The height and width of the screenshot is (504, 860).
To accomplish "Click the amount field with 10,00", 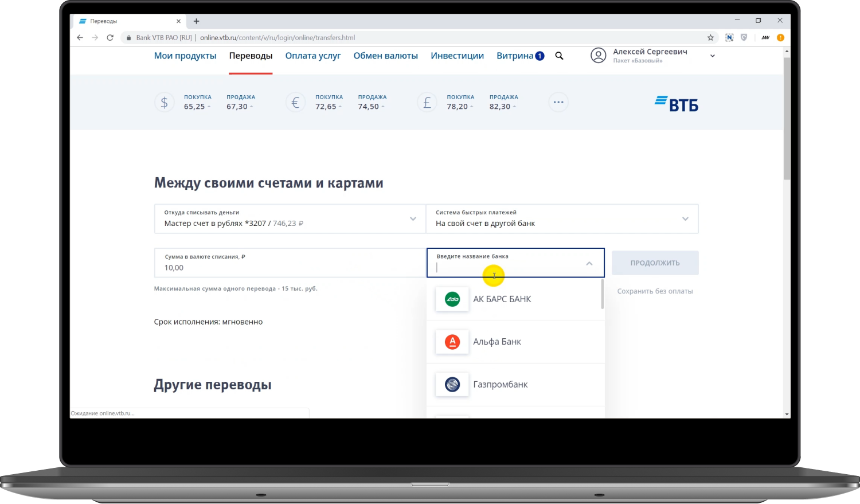I will pos(290,263).
